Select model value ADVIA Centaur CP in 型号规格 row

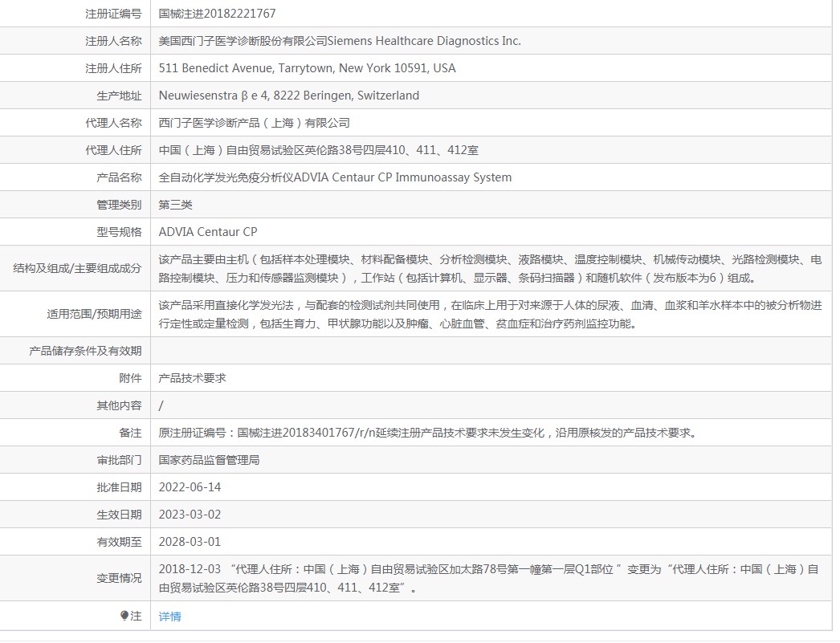point(208,232)
